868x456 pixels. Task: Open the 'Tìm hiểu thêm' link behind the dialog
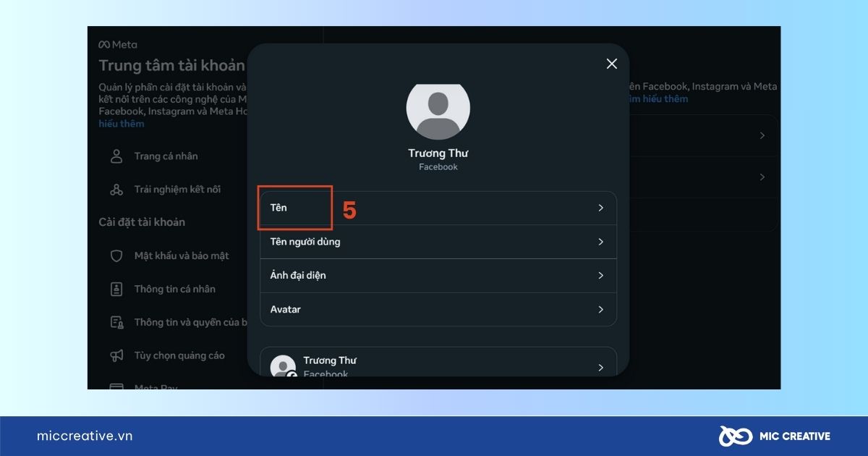[x=658, y=98]
